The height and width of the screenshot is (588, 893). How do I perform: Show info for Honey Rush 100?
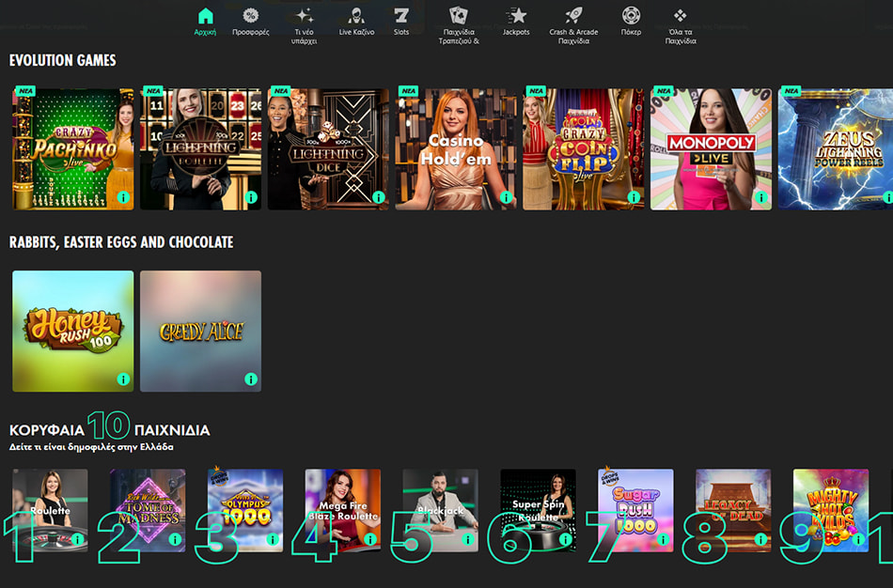point(123,379)
